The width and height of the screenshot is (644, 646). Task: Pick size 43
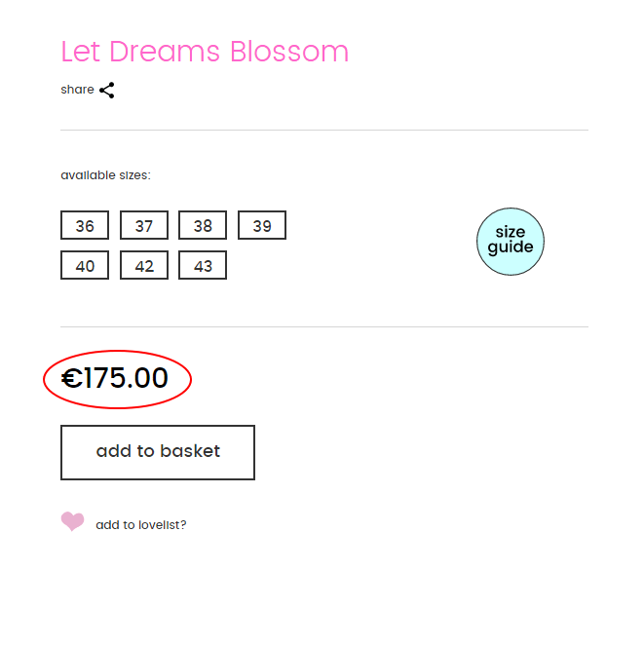(203, 266)
